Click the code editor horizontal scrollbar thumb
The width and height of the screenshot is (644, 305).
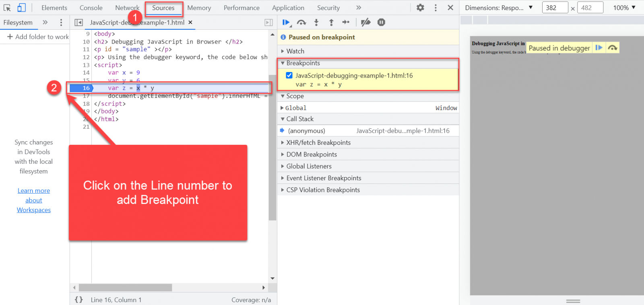[x=125, y=288]
